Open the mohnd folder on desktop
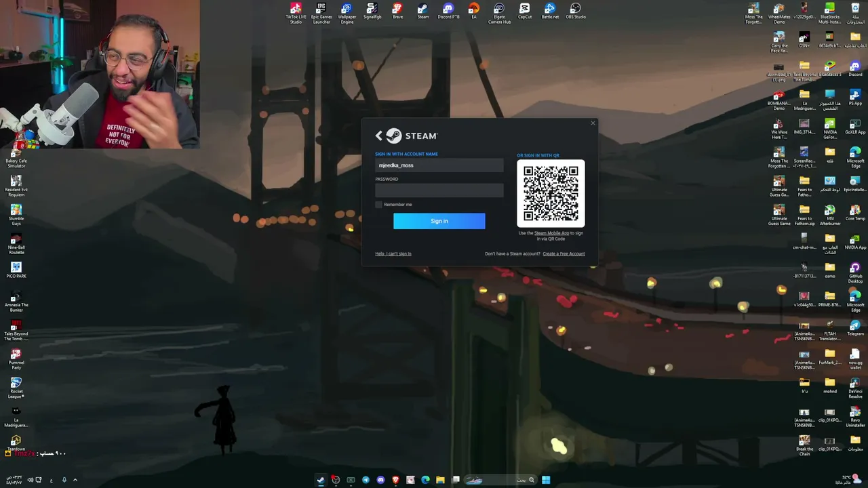This screenshot has height=488, width=868. pyautogui.click(x=830, y=386)
